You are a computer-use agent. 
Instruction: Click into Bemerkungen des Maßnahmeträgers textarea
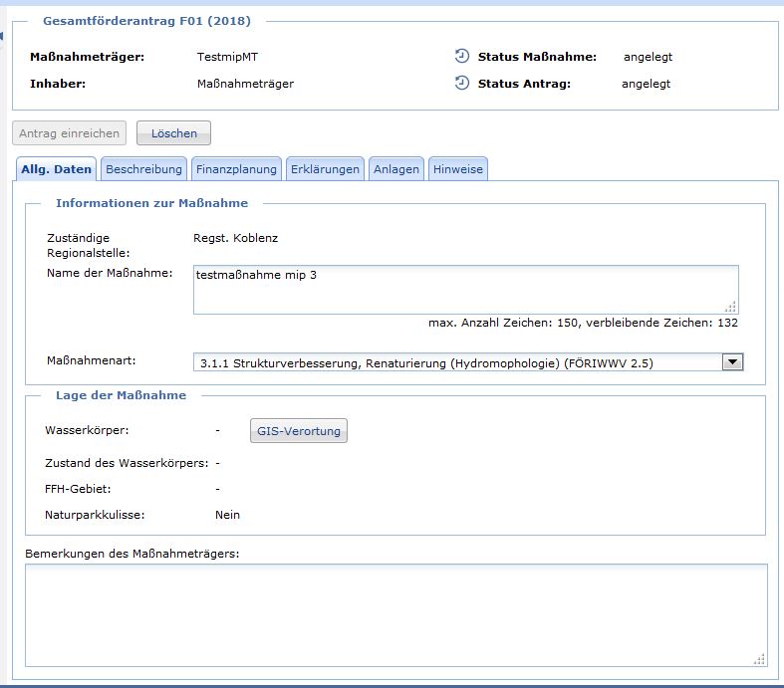(396, 615)
